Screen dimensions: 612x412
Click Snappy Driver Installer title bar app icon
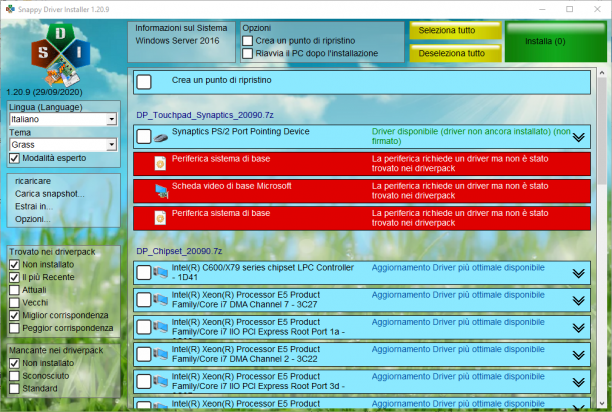(x=10, y=9)
